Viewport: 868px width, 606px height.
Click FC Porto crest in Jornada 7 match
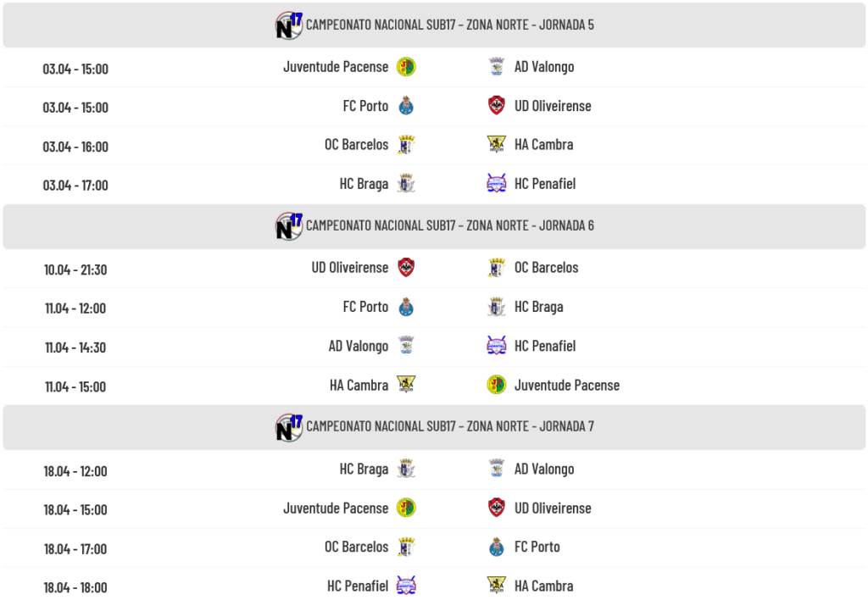pyautogui.click(x=497, y=548)
